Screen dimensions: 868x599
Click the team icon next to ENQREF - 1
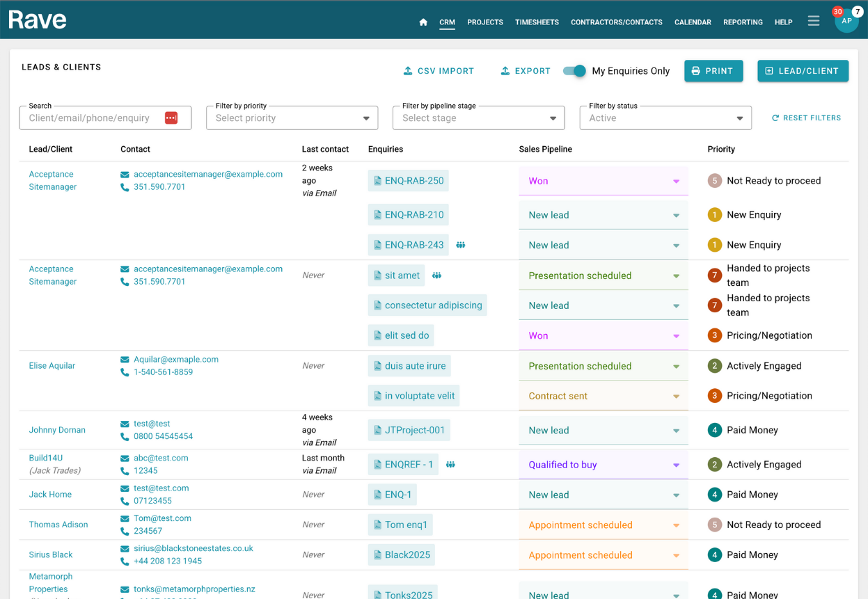[451, 465]
